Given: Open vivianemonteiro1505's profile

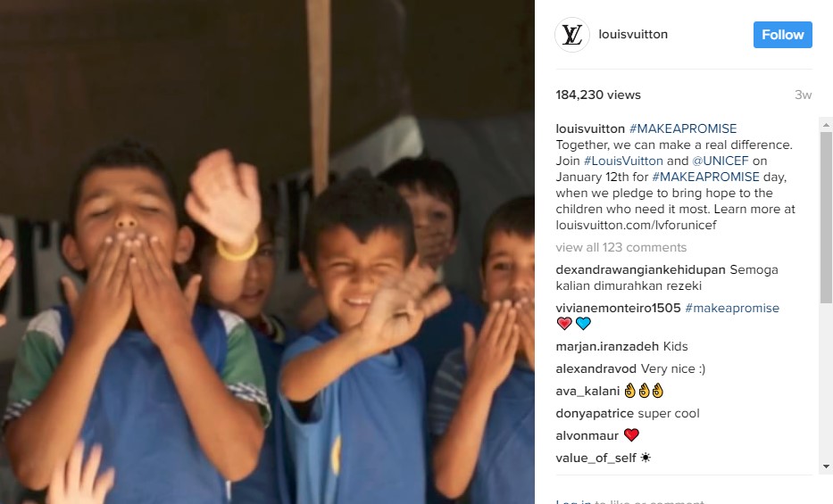Looking at the screenshot, I should [618, 309].
